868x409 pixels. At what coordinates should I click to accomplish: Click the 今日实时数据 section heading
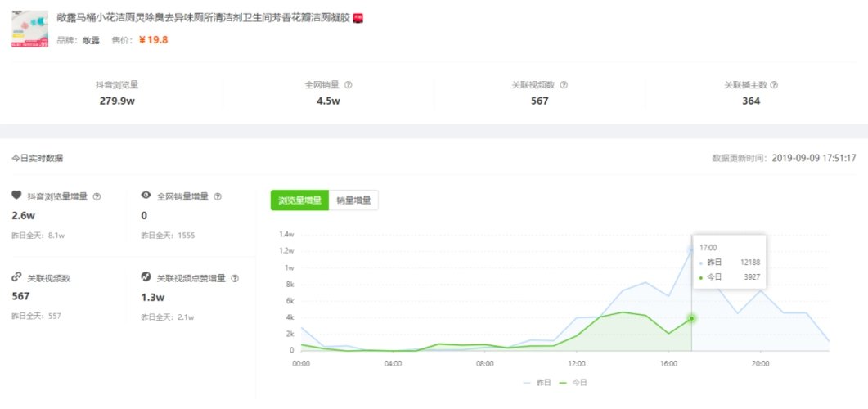tap(37, 159)
